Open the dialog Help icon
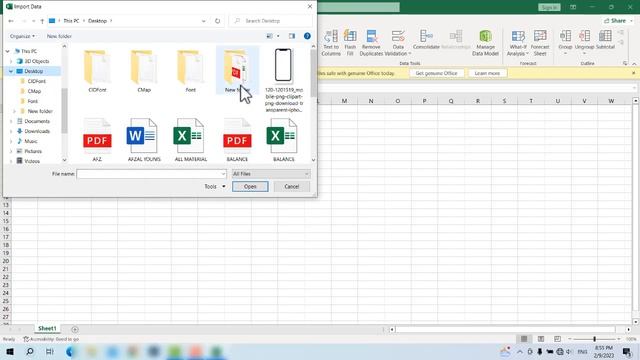640x360 pixels. click(307, 36)
